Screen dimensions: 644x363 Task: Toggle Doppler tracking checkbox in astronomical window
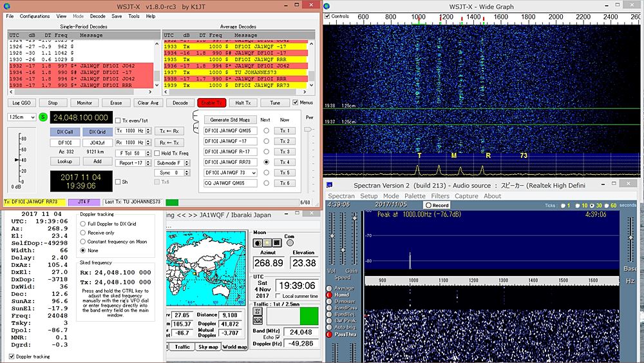(12, 357)
